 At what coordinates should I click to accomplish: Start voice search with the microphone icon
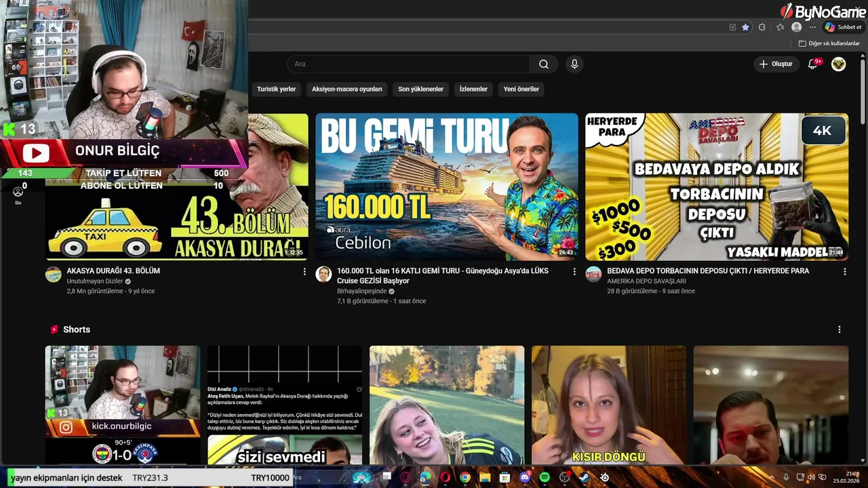(x=574, y=64)
